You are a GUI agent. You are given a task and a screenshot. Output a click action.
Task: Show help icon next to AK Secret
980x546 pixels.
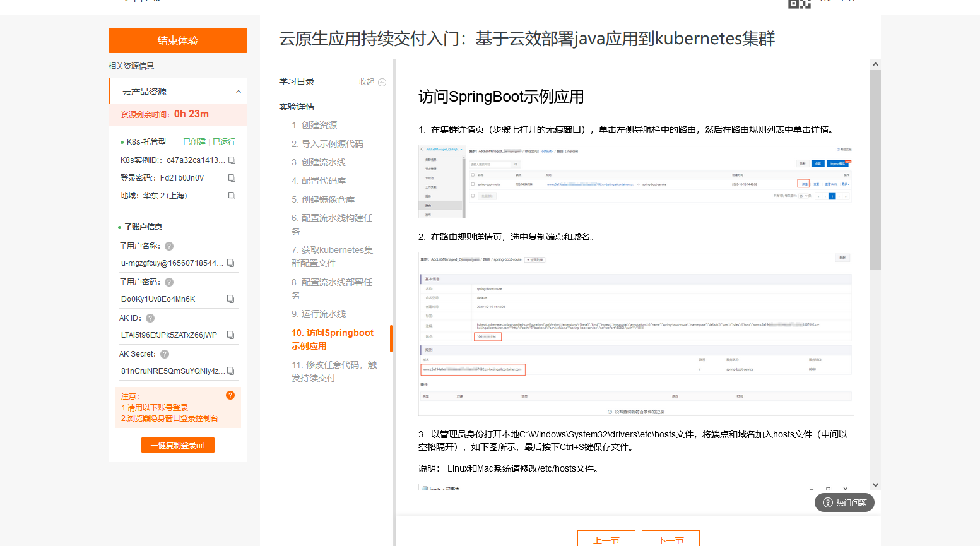(165, 354)
